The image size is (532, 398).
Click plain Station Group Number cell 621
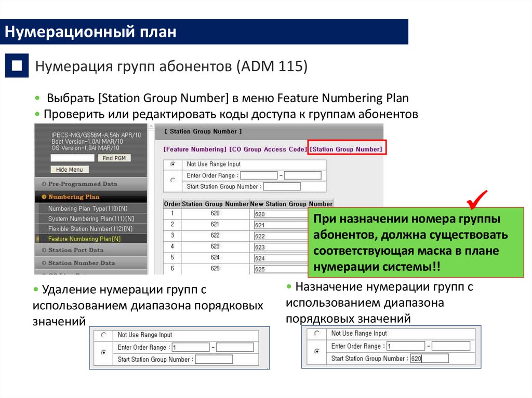pyautogui.click(x=215, y=224)
